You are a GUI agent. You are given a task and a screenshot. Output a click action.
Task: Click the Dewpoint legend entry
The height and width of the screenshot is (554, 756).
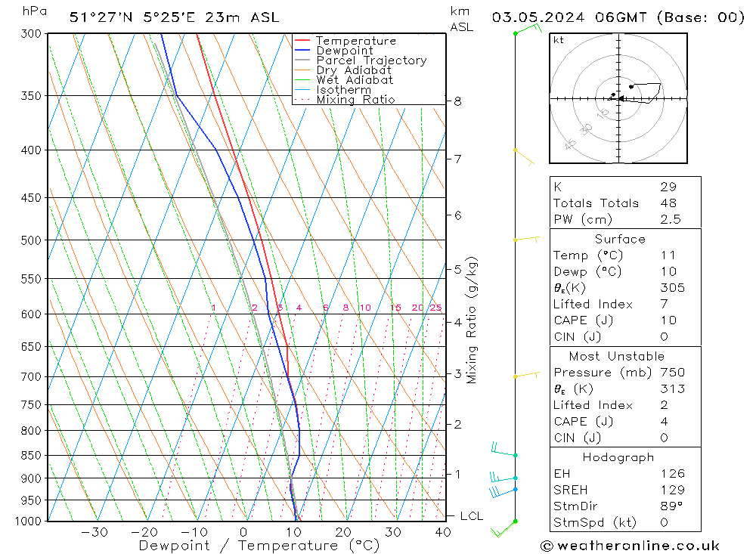point(333,51)
